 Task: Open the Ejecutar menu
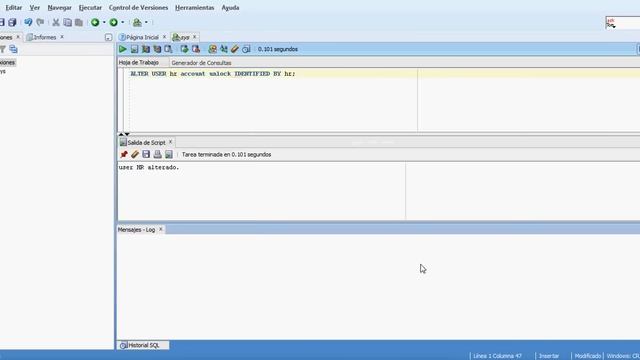click(x=90, y=8)
